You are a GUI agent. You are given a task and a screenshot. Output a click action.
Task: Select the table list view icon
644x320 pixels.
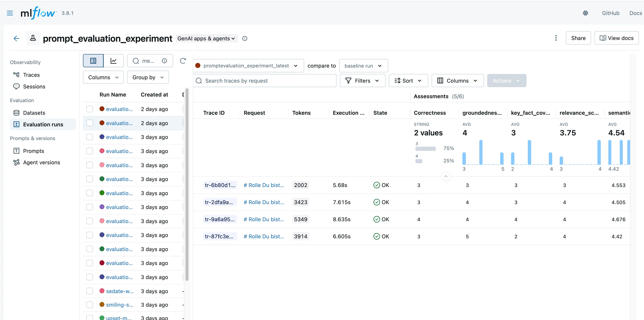point(93,61)
